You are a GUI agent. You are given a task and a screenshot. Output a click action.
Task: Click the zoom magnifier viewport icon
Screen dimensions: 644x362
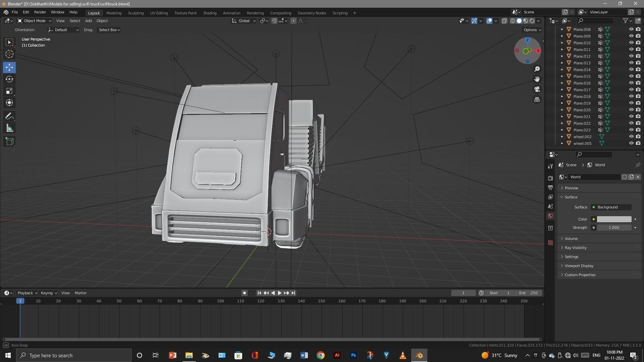coord(537,69)
